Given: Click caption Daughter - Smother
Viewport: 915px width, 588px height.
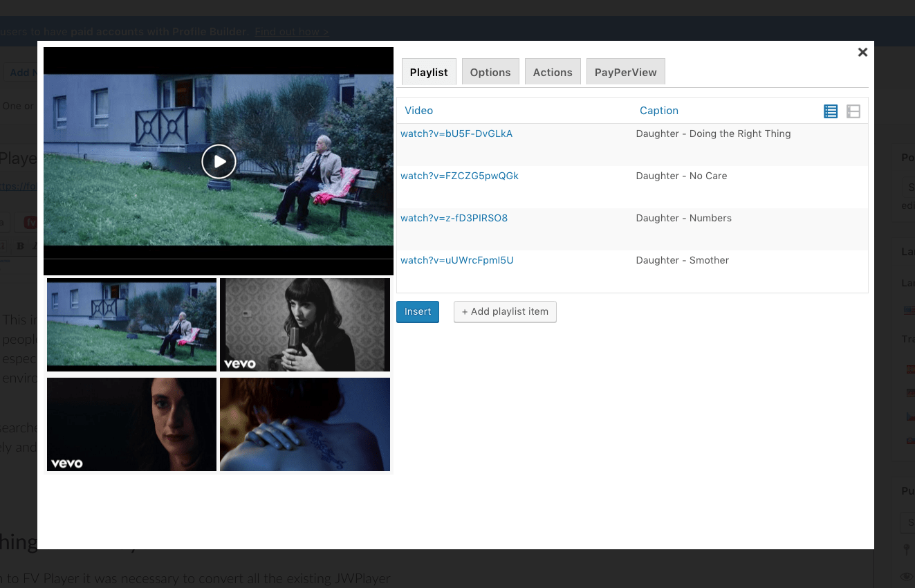Looking at the screenshot, I should coord(682,260).
